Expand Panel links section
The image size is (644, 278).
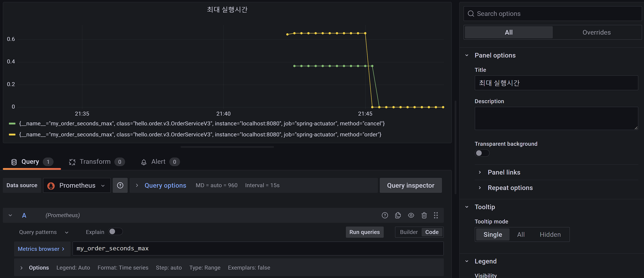click(503, 172)
